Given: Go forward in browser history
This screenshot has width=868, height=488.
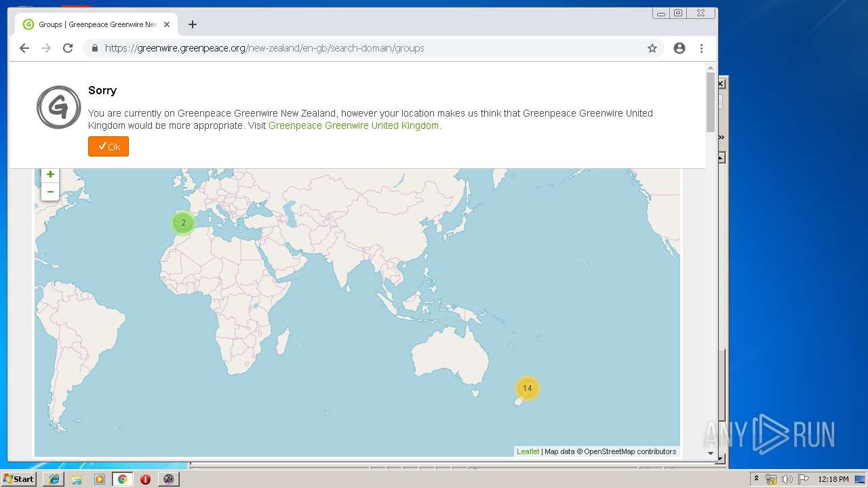Looking at the screenshot, I should click(x=46, y=48).
